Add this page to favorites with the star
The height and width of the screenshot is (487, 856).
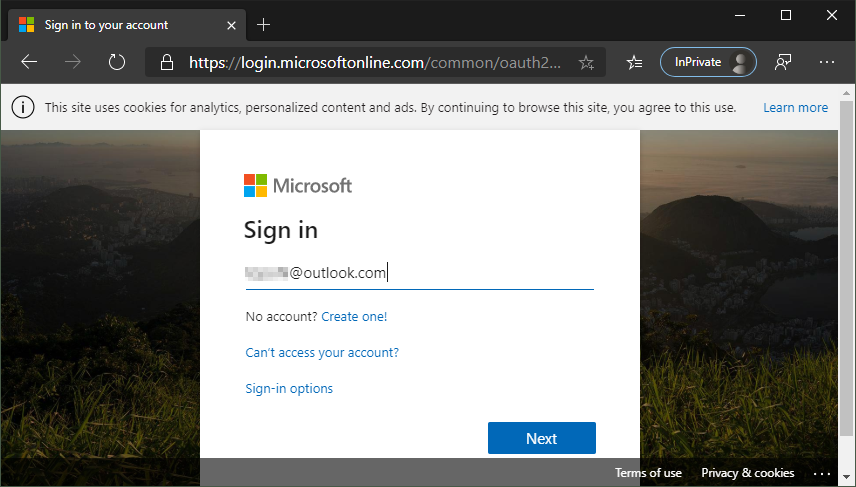[586, 62]
